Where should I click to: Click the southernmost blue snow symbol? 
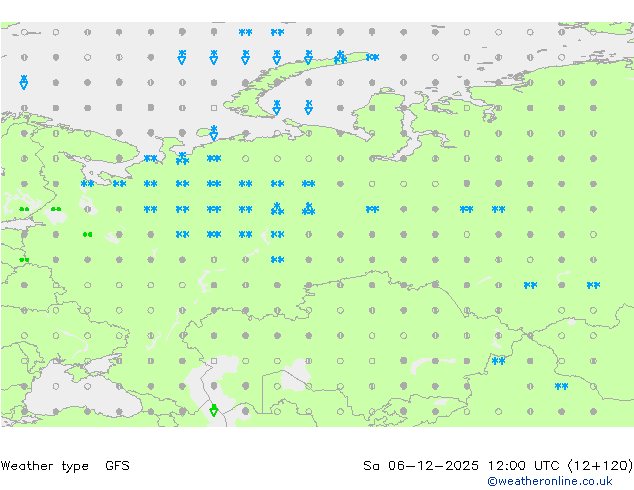561,387
